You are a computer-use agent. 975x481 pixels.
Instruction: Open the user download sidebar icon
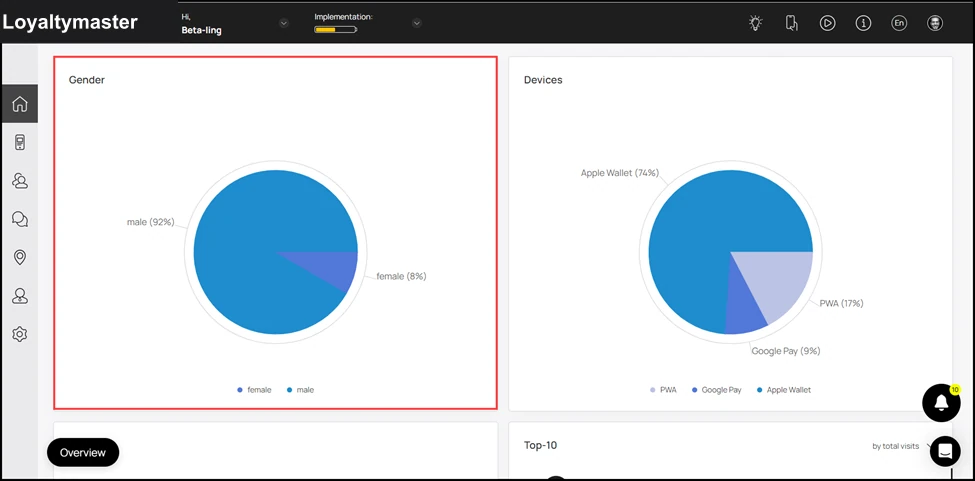click(x=20, y=296)
